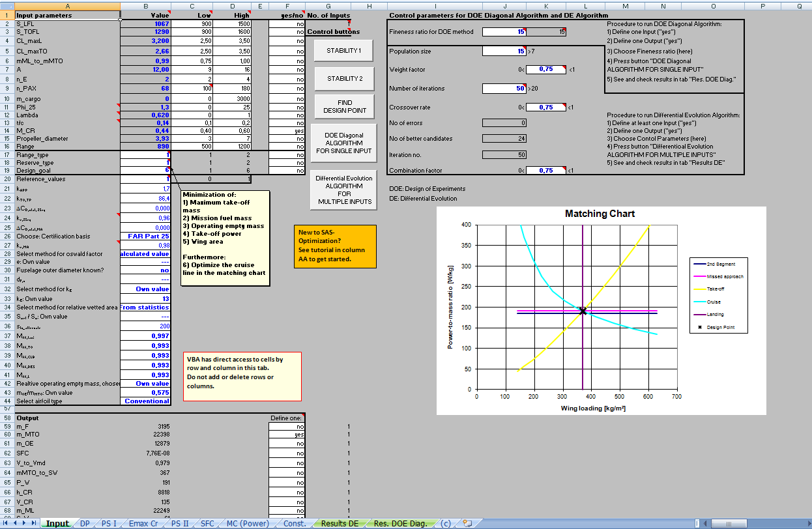
Task: Select the Propeller_diameter value cell 3,93
Action: click(146, 139)
